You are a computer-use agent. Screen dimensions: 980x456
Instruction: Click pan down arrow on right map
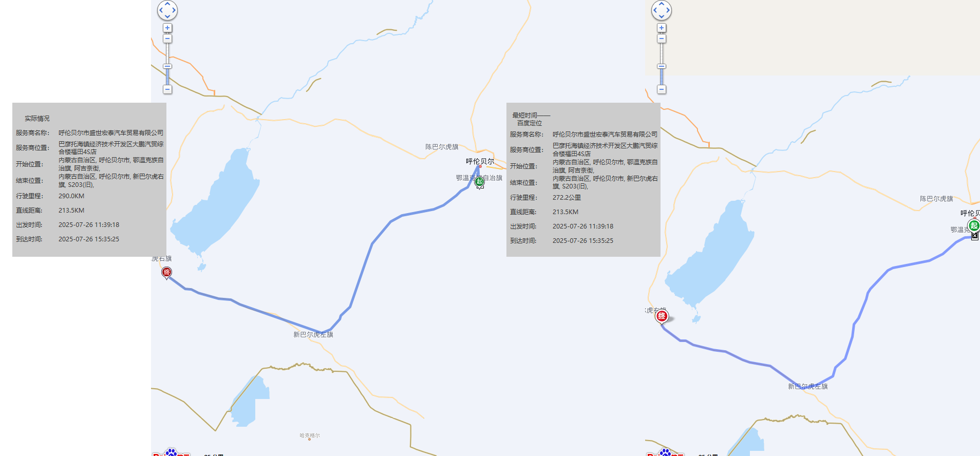(662, 16)
